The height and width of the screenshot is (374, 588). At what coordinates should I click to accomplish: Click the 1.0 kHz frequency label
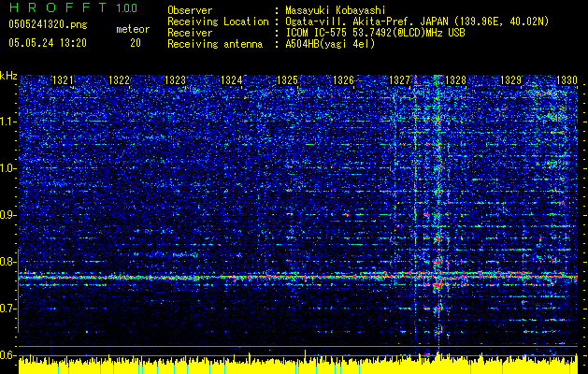pos(8,168)
